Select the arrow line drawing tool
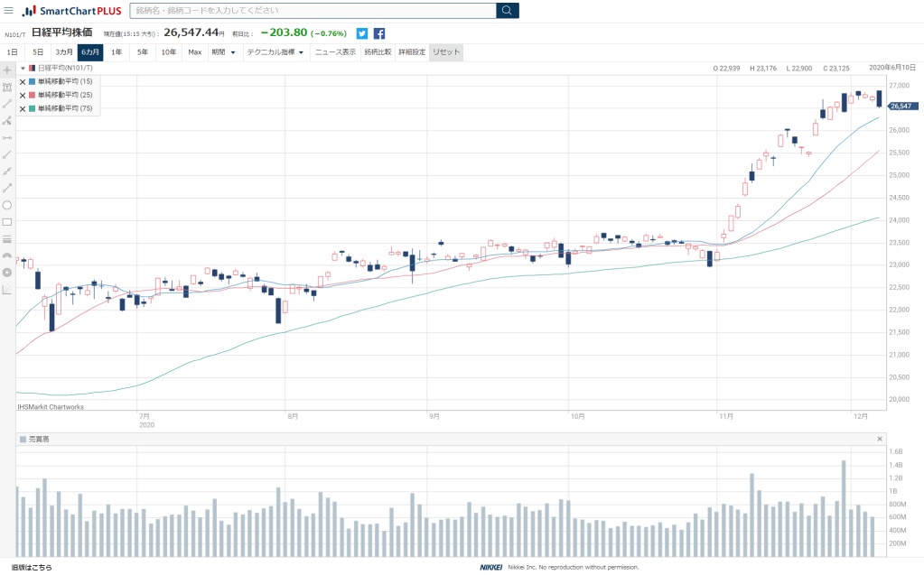This screenshot has height=575, width=924. pyautogui.click(x=7, y=188)
